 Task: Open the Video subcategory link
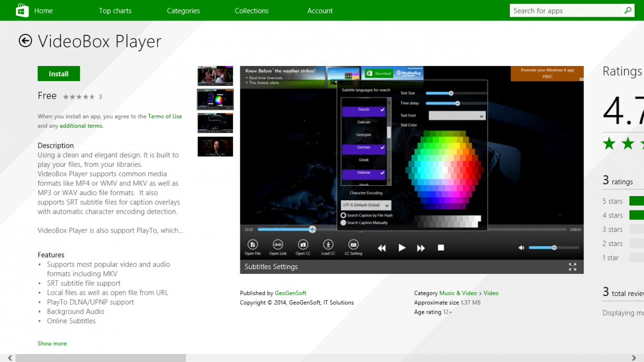pyautogui.click(x=491, y=293)
